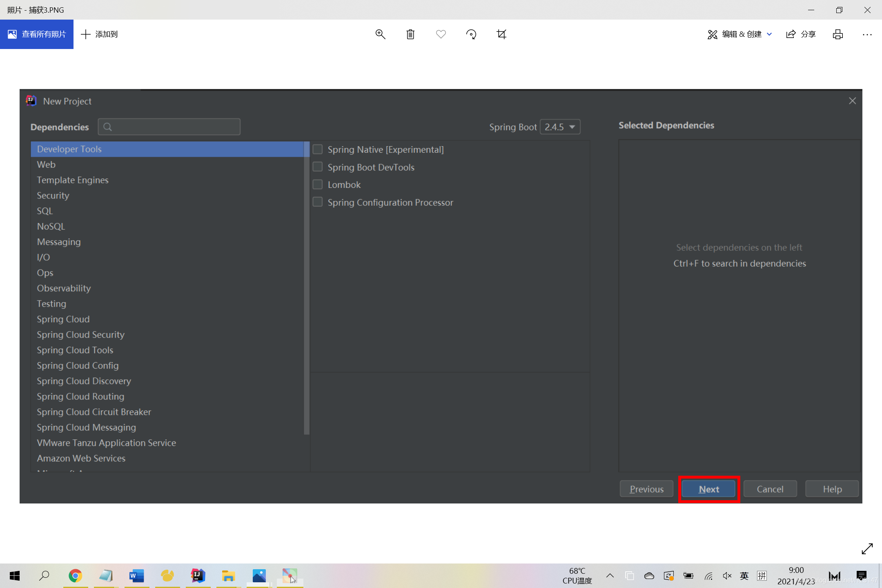Screen dimensions: 882x588
Task: Enable Spring Boot DevTools dependency
Action: (x=318, y=167)
